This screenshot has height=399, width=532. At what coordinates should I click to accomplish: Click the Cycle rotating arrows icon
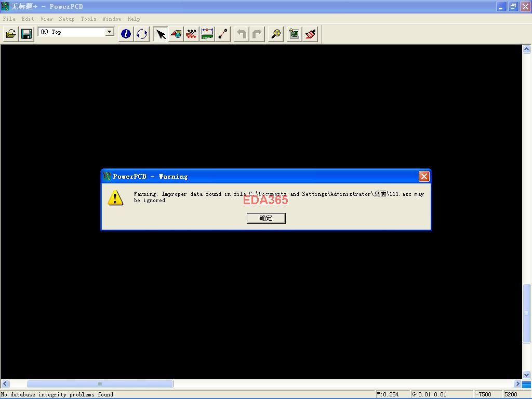point(142,34)
